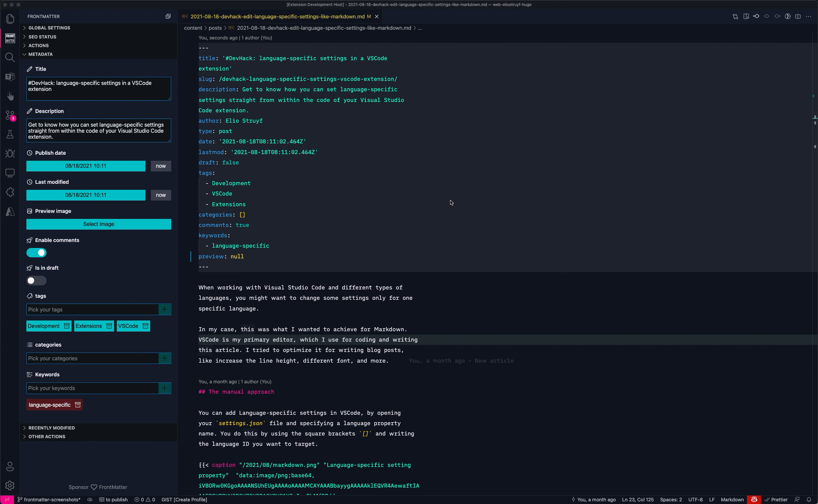Click the clock icon next to Publish date

pyautogui.click(x=30, y=152)
